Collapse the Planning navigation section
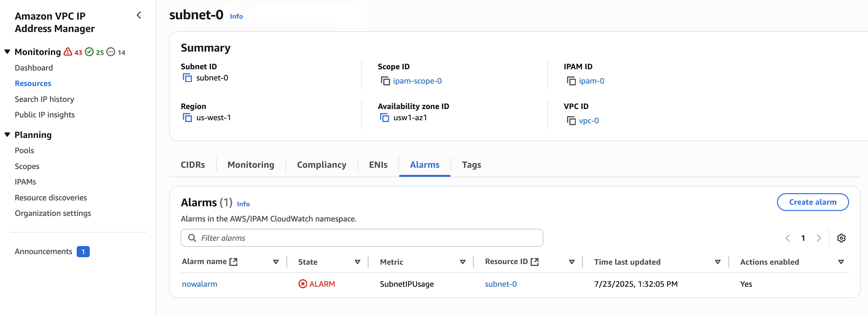 coord(7,135)
